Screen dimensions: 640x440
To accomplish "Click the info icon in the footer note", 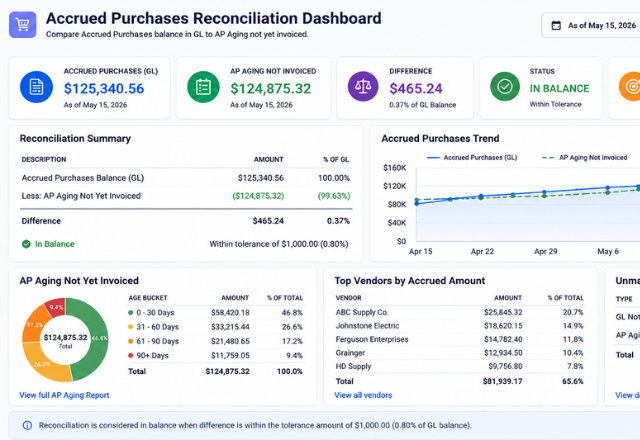I will [x=27, y=425].
